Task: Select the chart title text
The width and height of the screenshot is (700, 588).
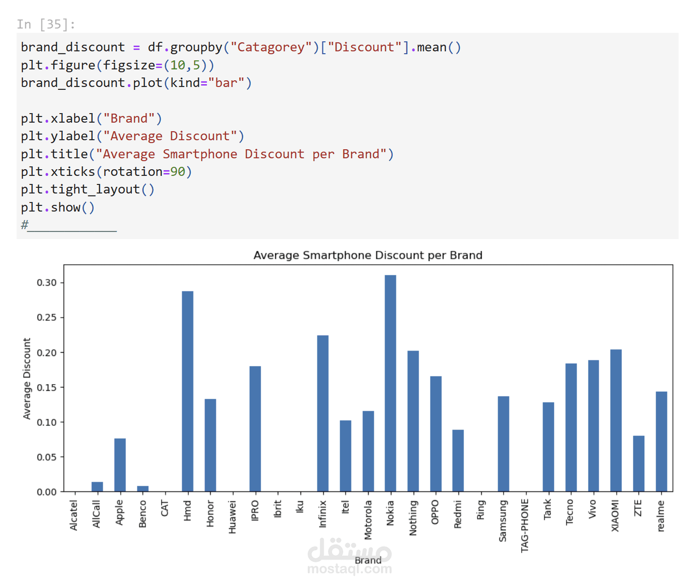Action: (368, 255)
